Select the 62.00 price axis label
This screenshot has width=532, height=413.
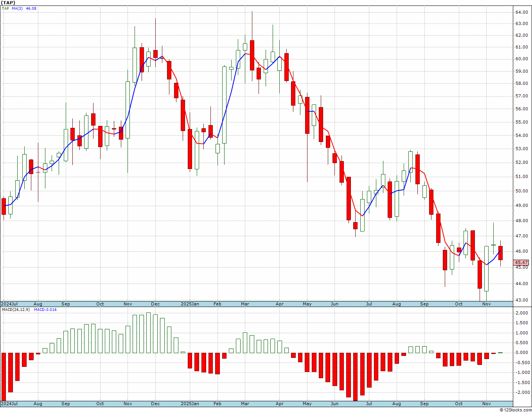point(521,35)
